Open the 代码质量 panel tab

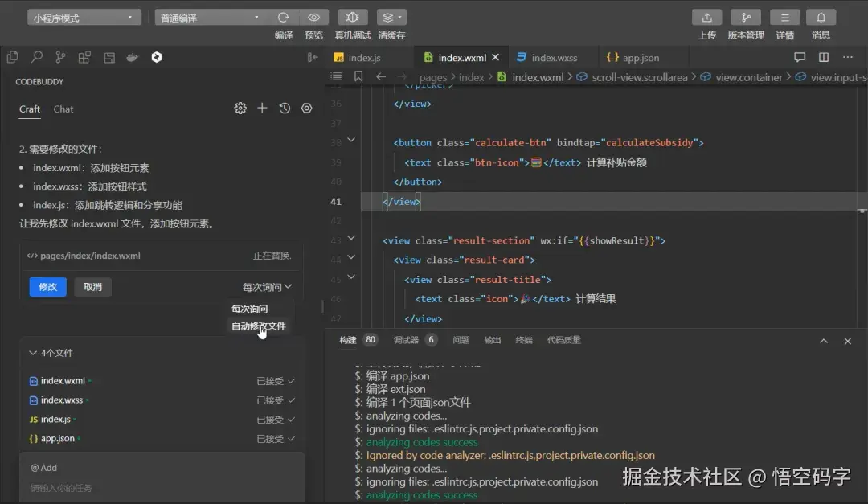[x=563, y=340]
